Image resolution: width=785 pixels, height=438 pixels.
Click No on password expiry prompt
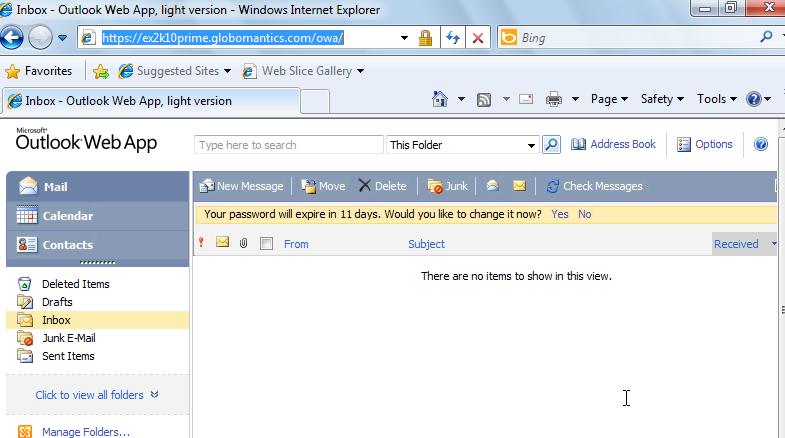point(584,214)
